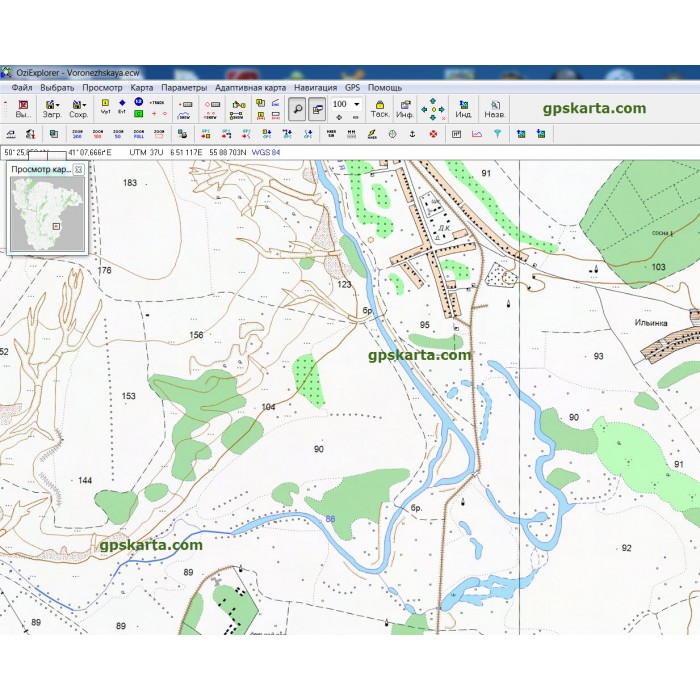Click the Таск. drag-lock icon
This screenshot has width=700, height=700.
pos(380,108)
